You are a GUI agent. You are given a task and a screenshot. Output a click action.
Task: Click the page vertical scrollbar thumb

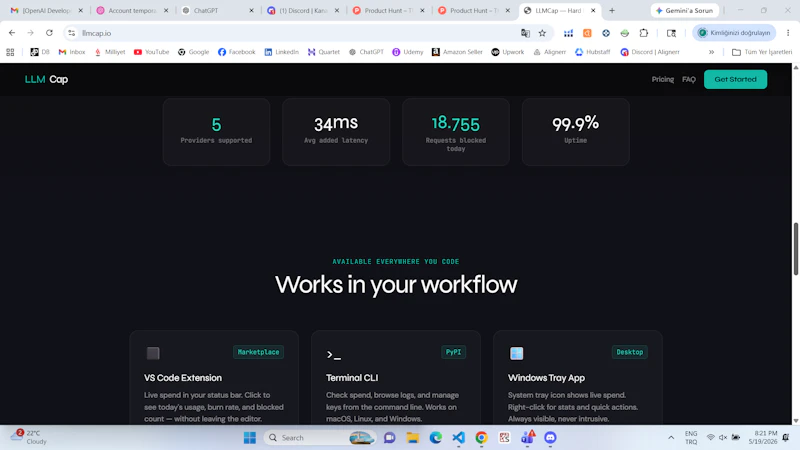pyautogui.click(x=795, y=248)
